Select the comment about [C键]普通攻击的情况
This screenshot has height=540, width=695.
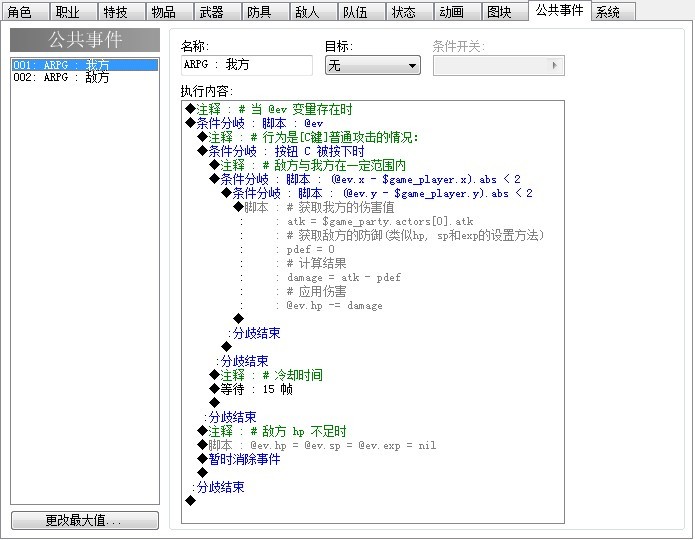pos(308,137)
